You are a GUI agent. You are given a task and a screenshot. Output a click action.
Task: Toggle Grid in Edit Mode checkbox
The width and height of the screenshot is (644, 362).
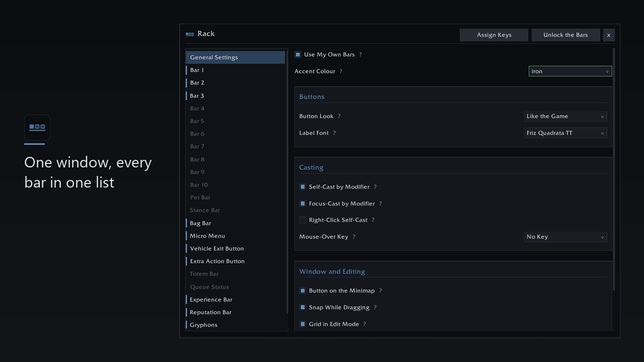[302, 324]
